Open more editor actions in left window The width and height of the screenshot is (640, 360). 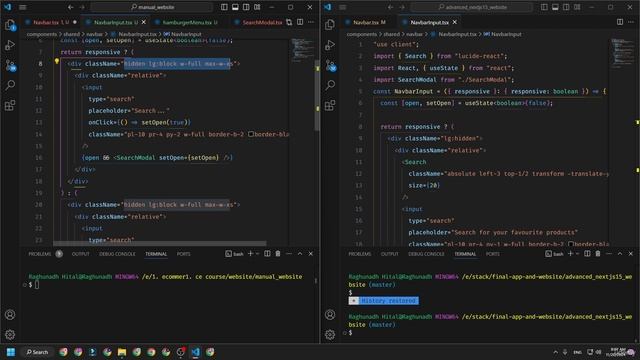pos(311,22)
